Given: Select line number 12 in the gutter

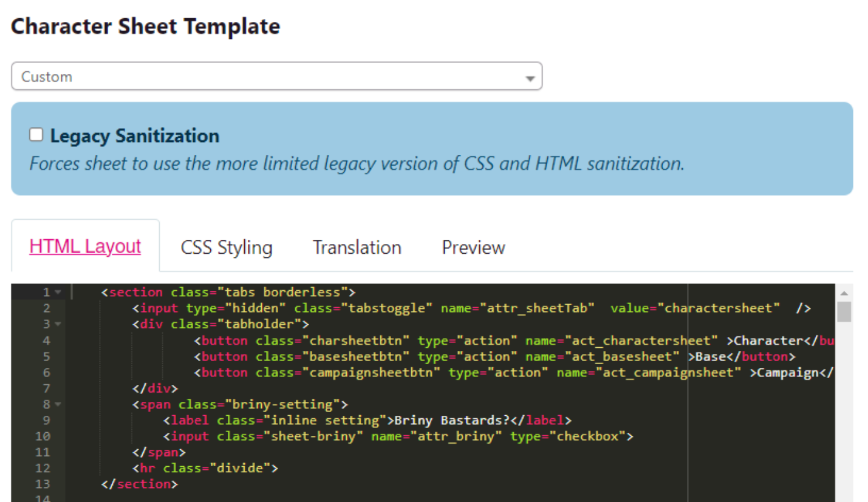Looking at the screenshot, I should pos(44,468).
